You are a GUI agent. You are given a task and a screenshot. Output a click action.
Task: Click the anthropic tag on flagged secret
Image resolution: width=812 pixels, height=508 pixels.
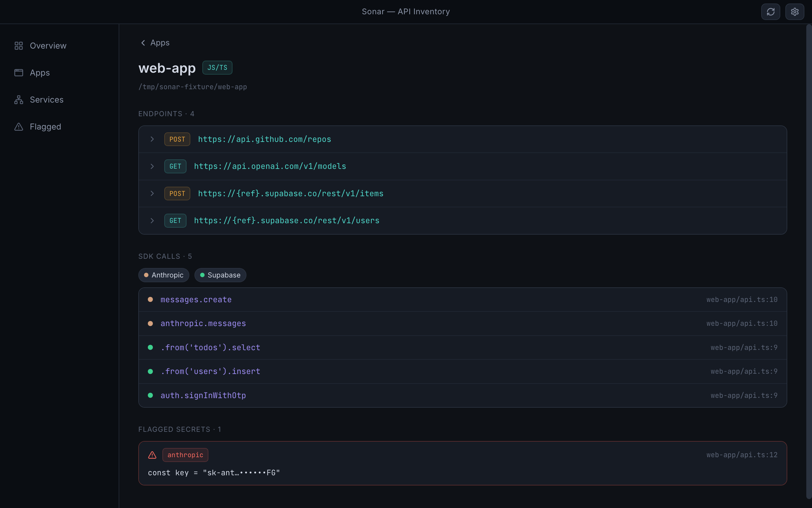(185, 455)
